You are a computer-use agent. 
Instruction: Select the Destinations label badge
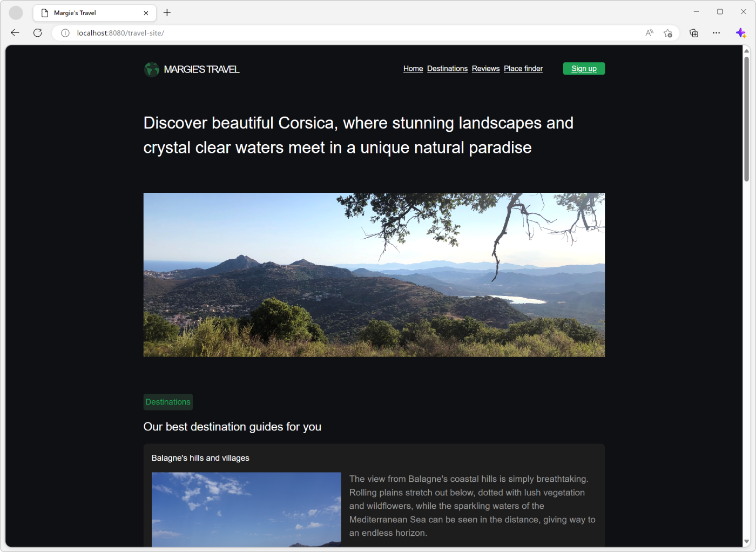click(168, 402)
